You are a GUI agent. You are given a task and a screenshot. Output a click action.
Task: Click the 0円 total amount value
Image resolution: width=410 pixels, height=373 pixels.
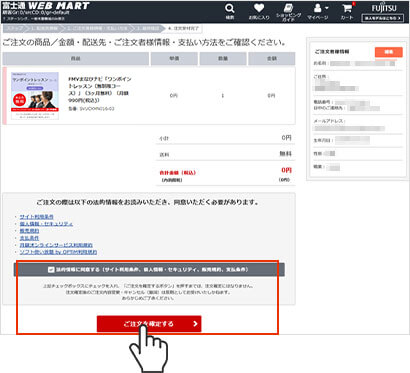286,170
